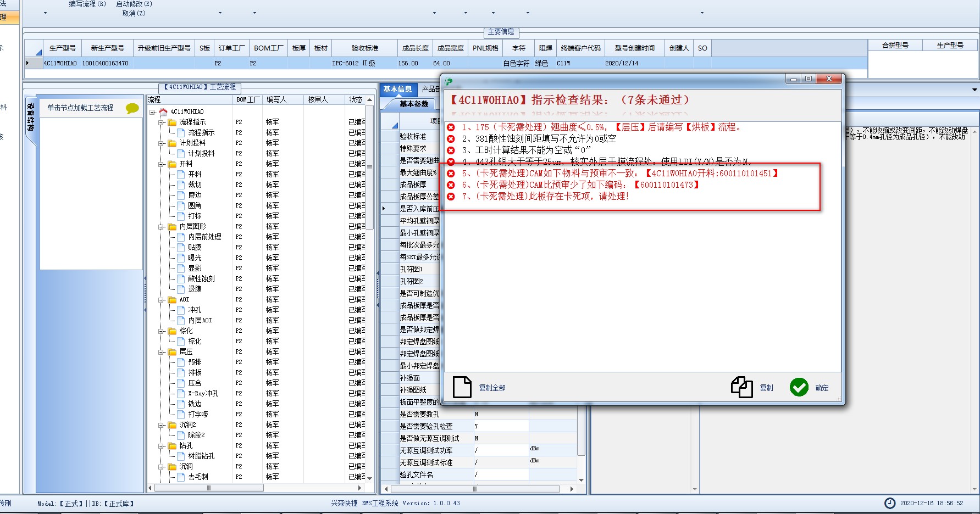This screenshot has height=514, width=980.
Task: Click the 内层图形 folder icon
Action: (x=172, y=226)
